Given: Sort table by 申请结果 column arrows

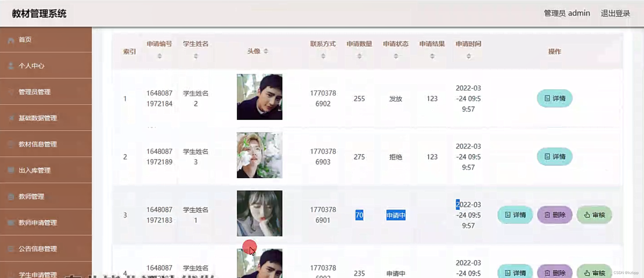Looking at the screenshot, I should click(x=432, y=56).
